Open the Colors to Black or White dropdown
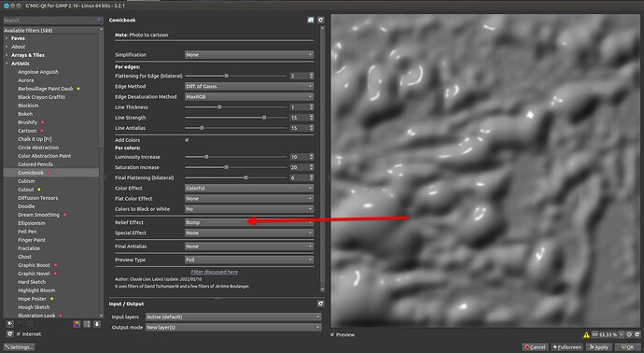 249,209
